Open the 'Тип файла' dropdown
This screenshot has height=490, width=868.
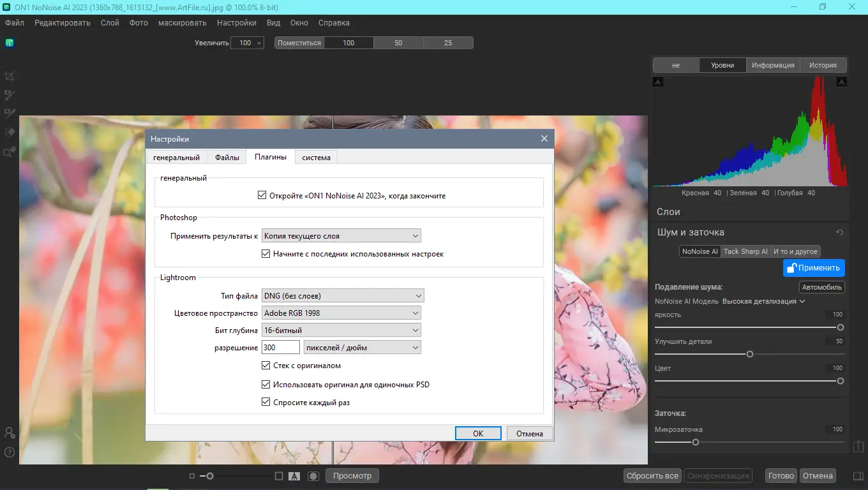tap(343, 295)
